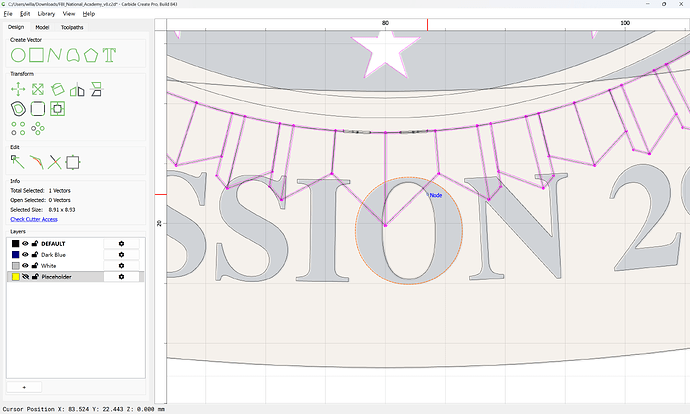Close the Carbide Create window

(680, 4)
